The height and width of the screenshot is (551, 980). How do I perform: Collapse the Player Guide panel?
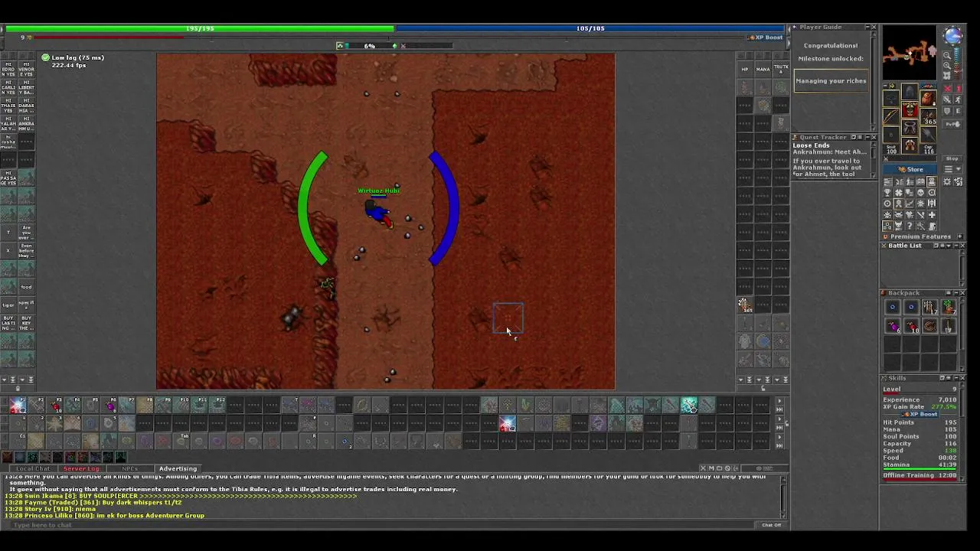click(x=867, y=27)
